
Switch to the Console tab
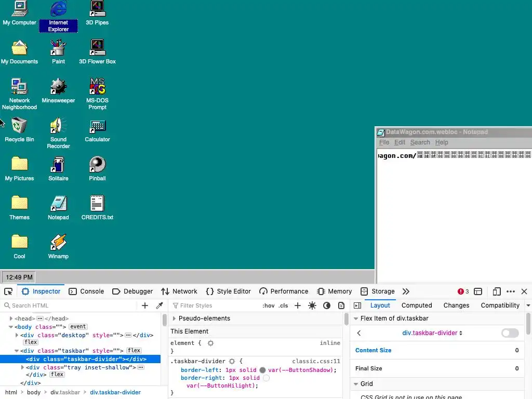[87, 291]
